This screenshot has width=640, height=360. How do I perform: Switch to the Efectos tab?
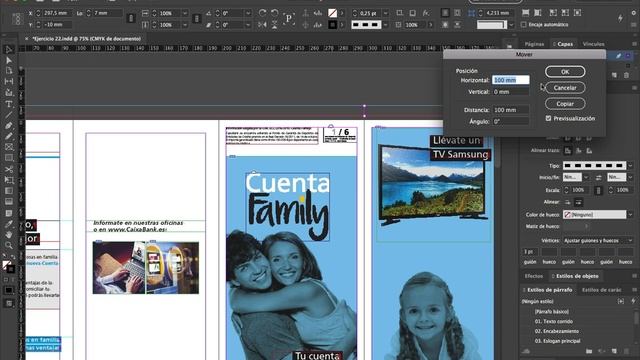click(533, 276)
